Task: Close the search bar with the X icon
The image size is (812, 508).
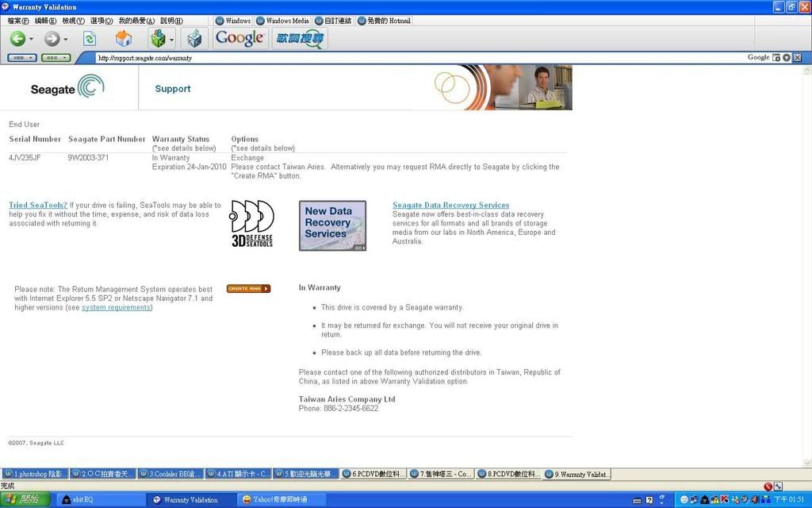Action: point(798,57)
